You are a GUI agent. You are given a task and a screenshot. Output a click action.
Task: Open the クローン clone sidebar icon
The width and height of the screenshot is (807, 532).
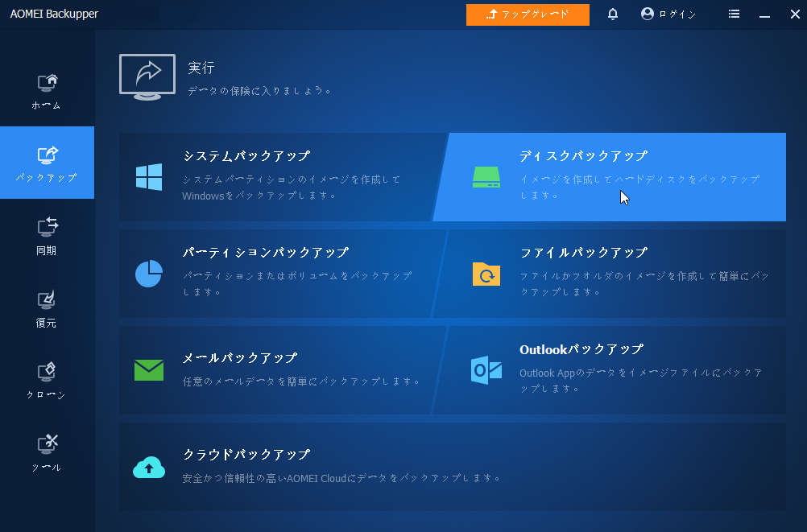click(47, 372)
